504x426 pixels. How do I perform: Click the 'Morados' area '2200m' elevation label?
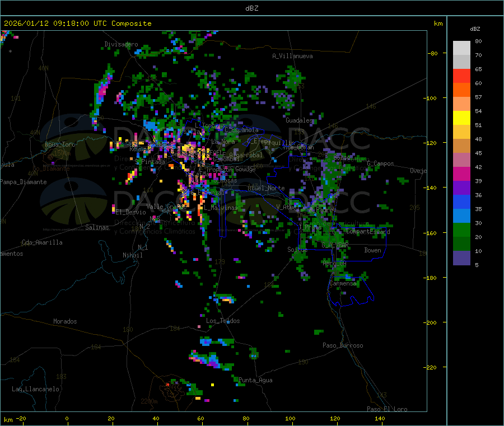click(x=149, y=401)
